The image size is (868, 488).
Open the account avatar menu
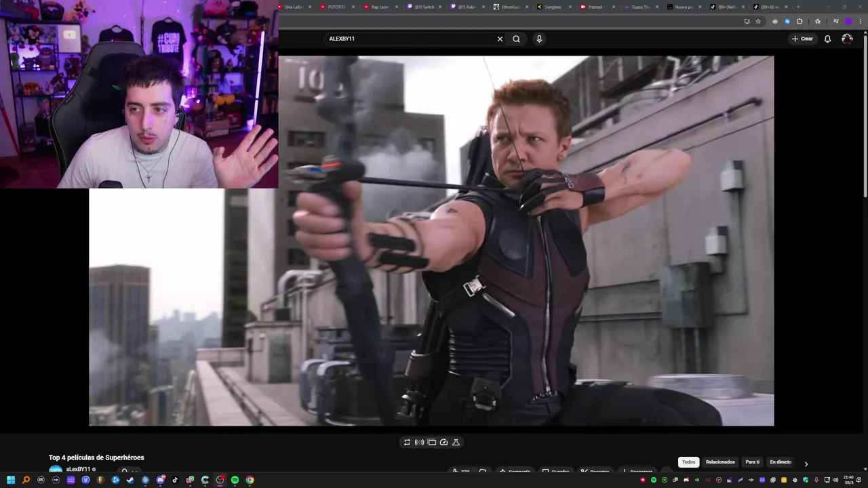[848, 39]
